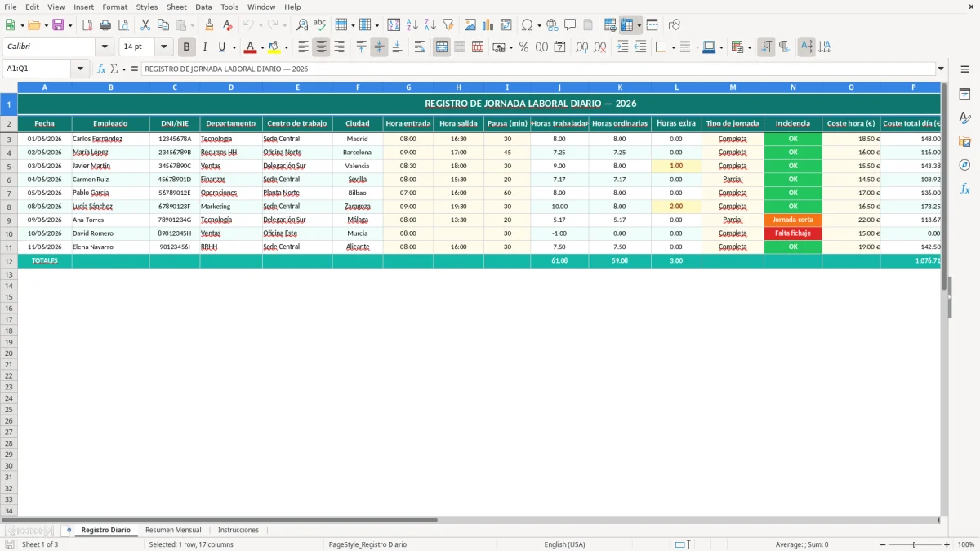Toggle Underline formatting
Image resolution: width=980 pixels, height=551 pixels.
(221, 47)
